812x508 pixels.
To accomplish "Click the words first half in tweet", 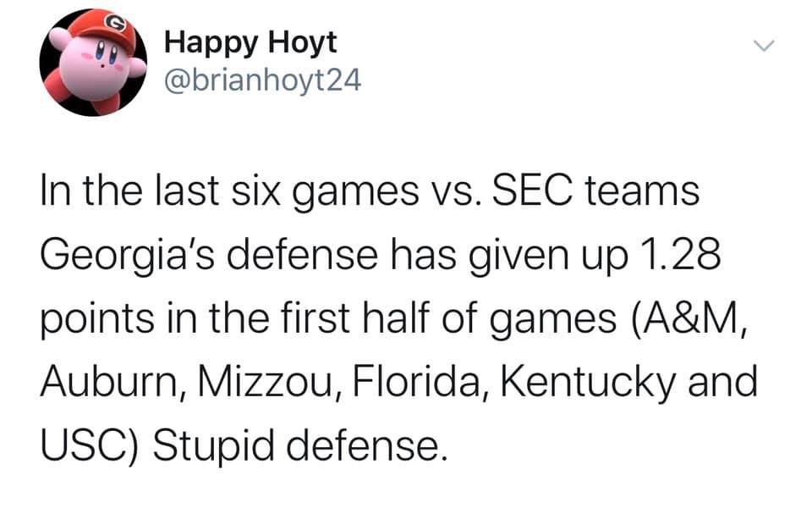I will (x=356, y=317).
